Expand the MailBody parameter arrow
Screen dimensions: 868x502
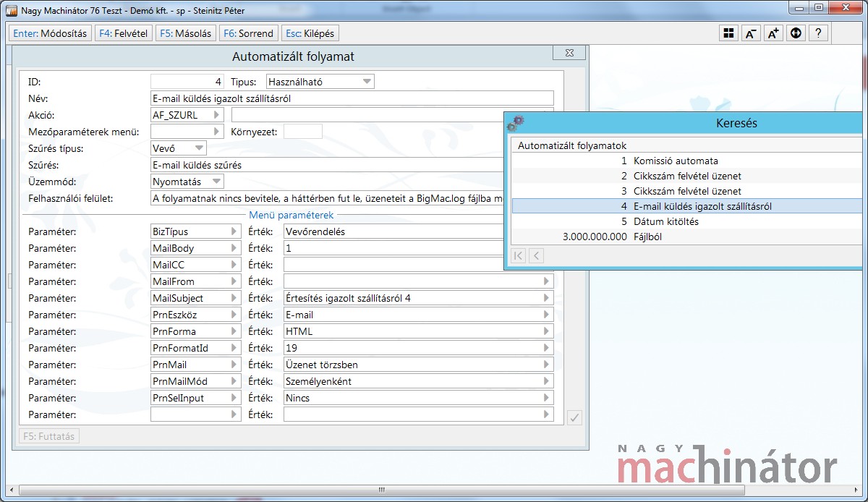pyautogui.click(x=234, y=248)
